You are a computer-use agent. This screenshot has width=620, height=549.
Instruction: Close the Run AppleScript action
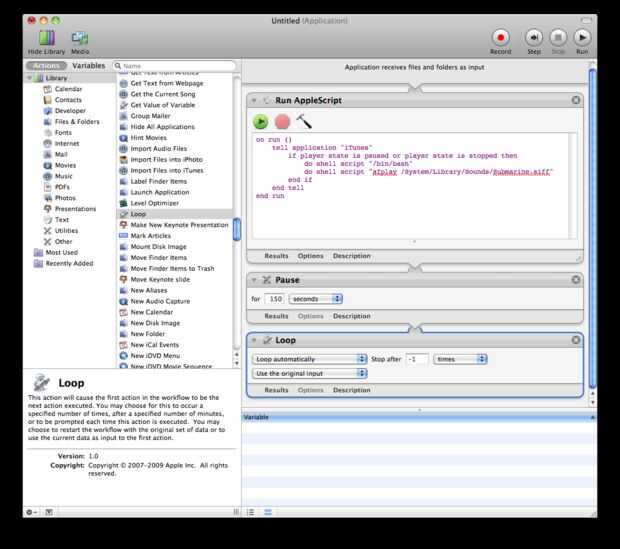(576, 100)
